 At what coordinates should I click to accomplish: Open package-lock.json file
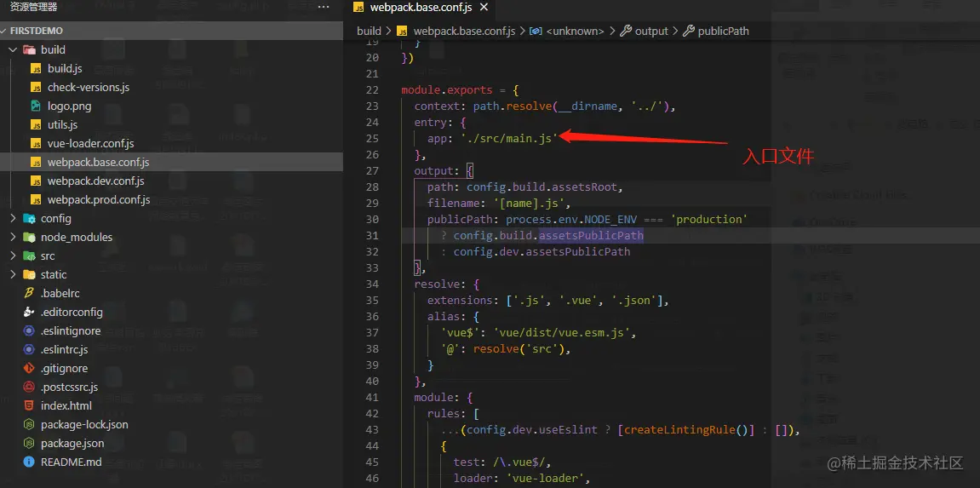coord(84,424)
